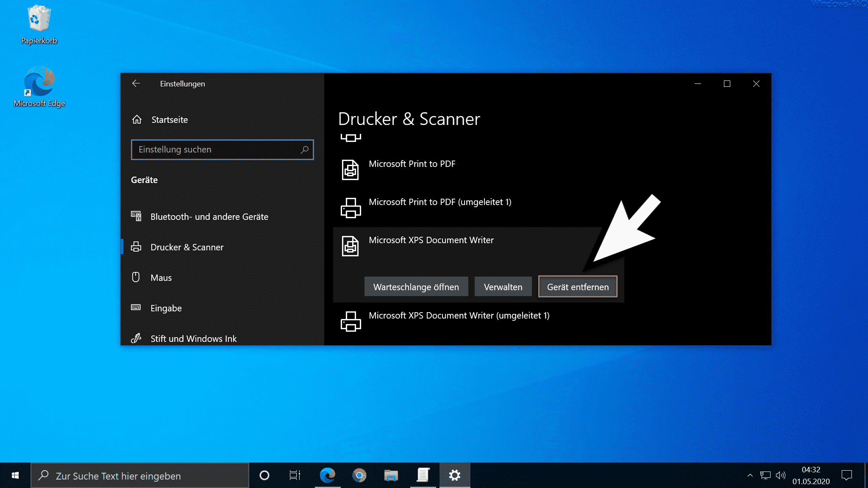Maximize the Einstellungen window
This screenshot has width=868, height=488.
click(x=727, y=83)
